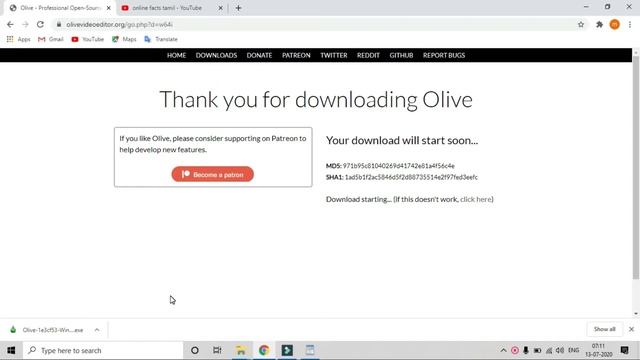
Task: Click the red recording tray icon
Action: (515, 350)
